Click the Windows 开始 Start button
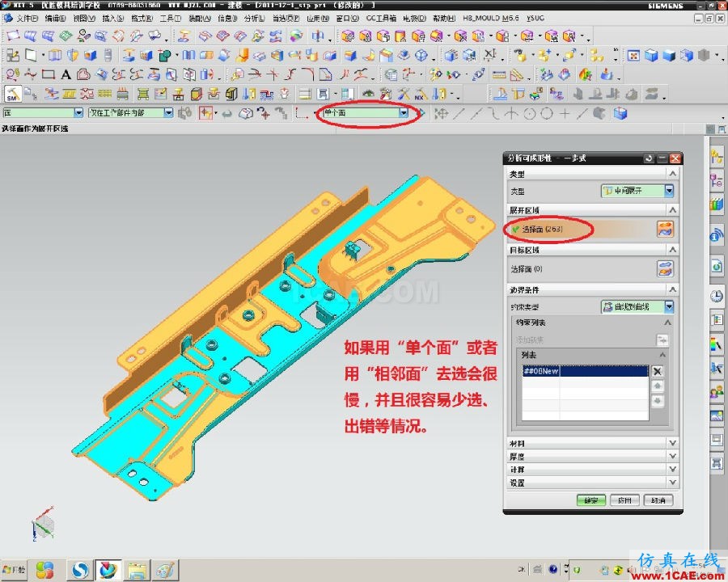The height and width of the screenshot is (582, 728). click(x=14, y=569)
